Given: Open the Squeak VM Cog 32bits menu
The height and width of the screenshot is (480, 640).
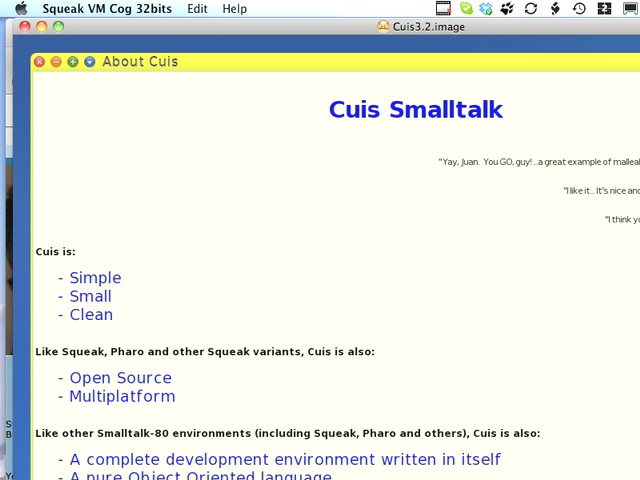Looking at the screenshot, I should click(x=107, y=9).
